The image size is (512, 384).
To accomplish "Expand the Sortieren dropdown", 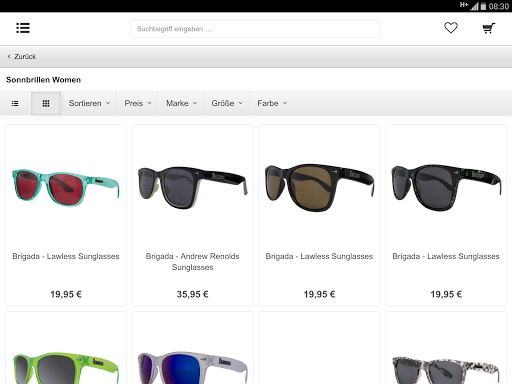I will pyautogui.click(x=89, y=104).
